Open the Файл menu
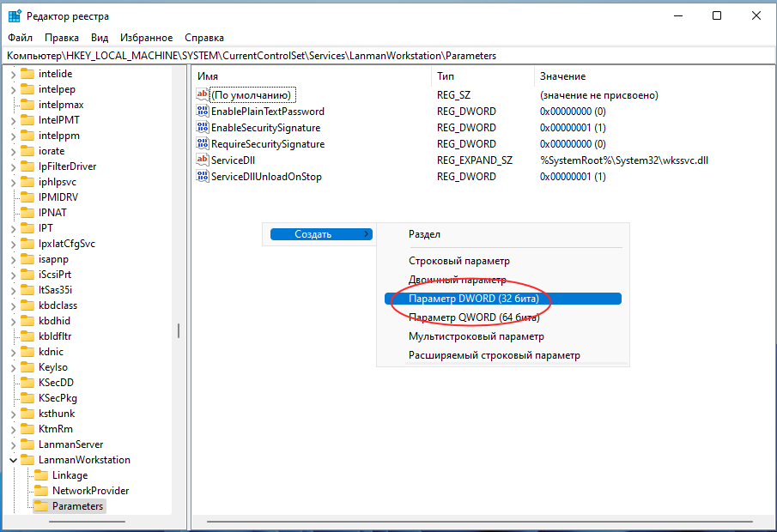The width and height of the screenshot is (777, 532). (21, 38)
